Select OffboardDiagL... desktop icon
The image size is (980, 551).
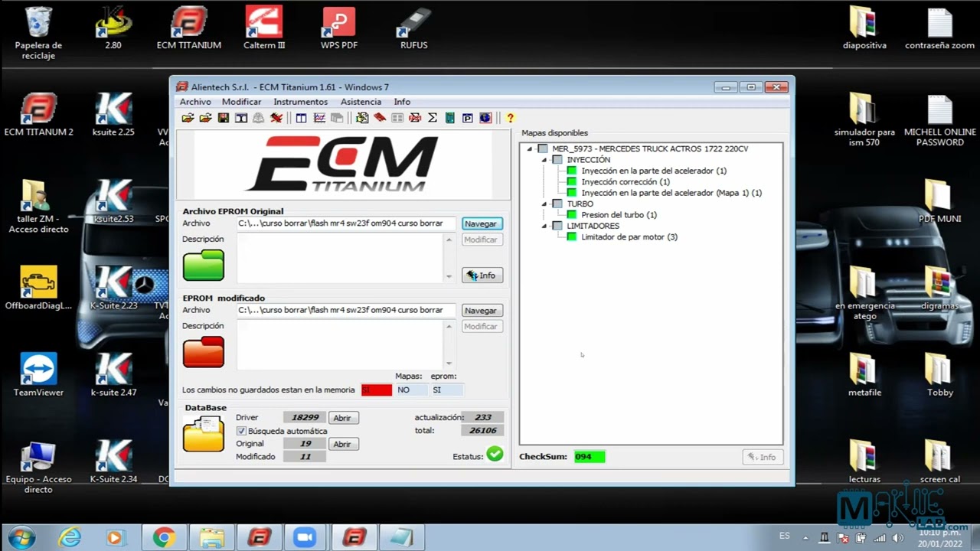pos(38,288)
